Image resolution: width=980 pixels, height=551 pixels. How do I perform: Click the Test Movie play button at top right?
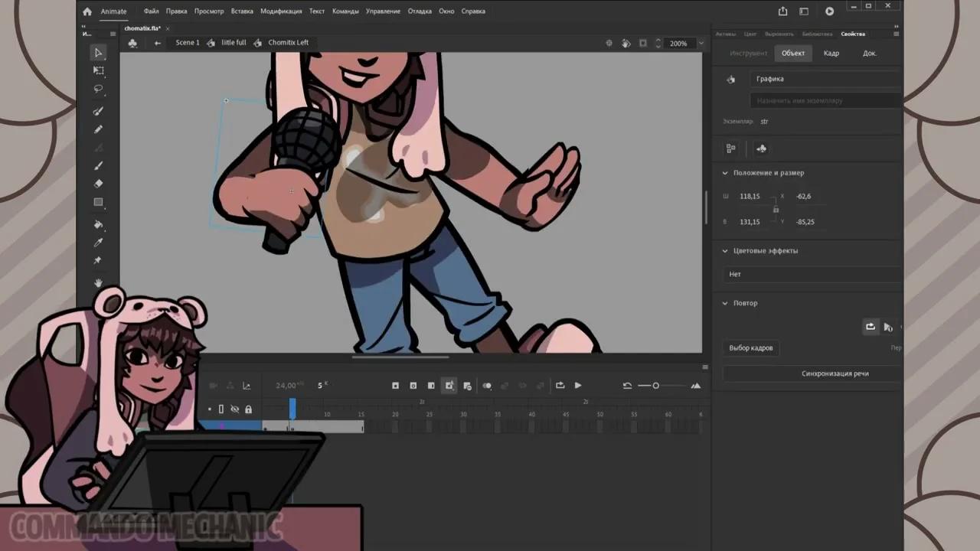click(829, 11)
